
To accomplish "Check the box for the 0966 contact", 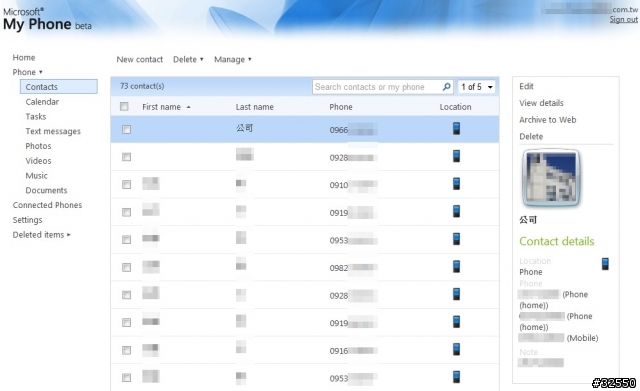I will [x=127, y=129].
